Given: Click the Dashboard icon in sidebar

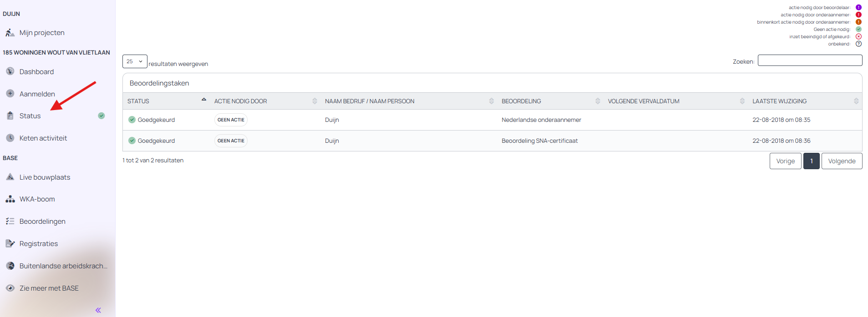Looking at the screenshot, I should [x=10, y=71].
